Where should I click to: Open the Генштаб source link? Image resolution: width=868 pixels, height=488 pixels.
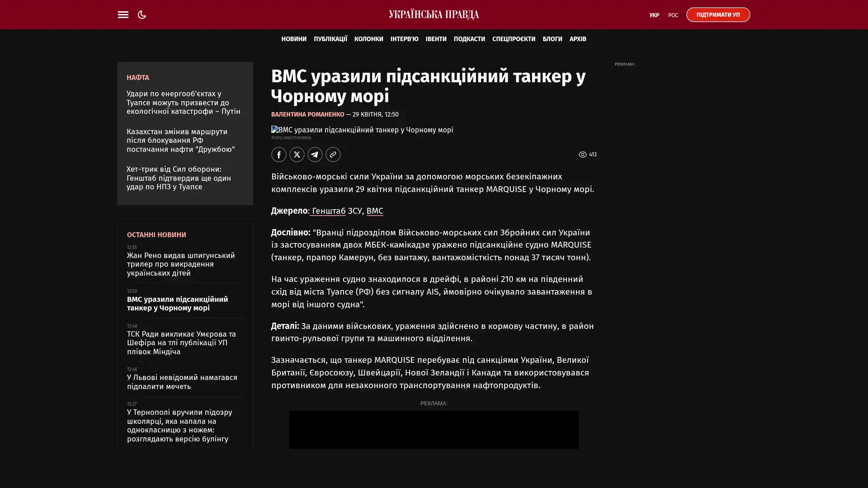point(328,211)
